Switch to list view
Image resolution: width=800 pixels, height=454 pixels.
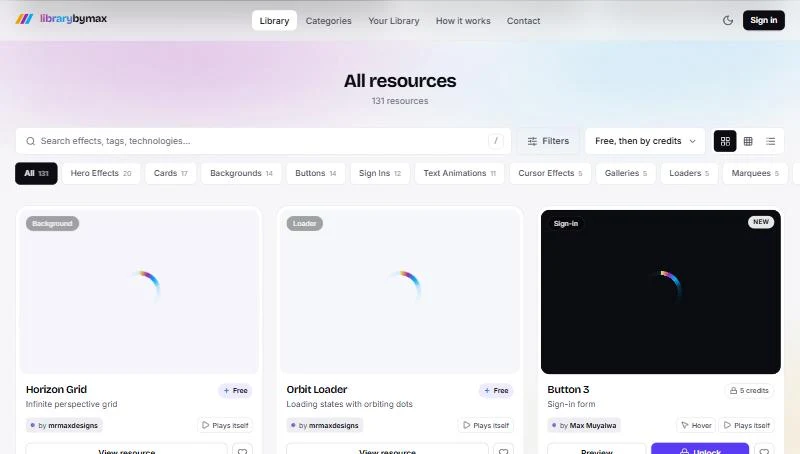click(770, 141)
